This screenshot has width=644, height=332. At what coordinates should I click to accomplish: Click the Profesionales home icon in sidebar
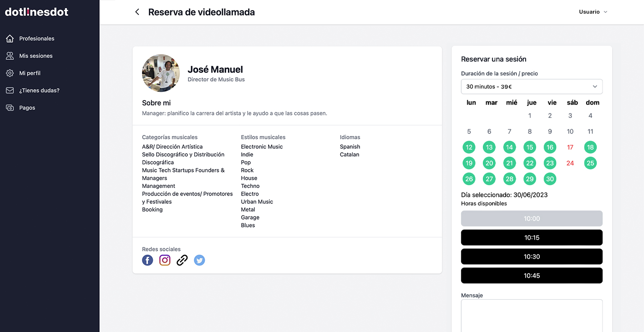(10, 39)
